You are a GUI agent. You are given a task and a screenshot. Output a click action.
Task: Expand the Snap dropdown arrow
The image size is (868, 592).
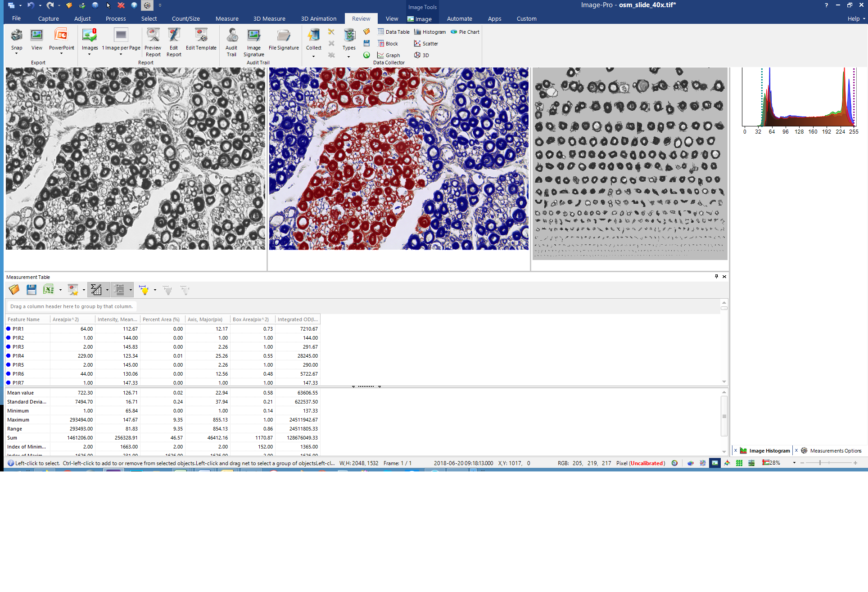[17, 54]
